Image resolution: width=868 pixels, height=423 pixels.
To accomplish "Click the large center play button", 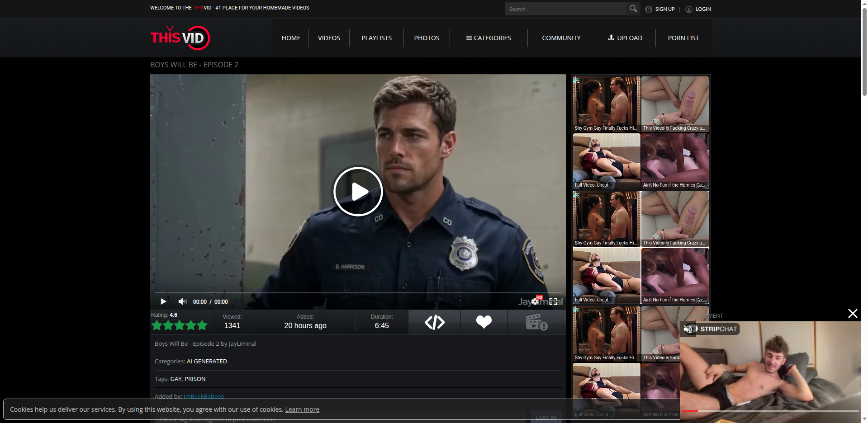I will point(358,192).
